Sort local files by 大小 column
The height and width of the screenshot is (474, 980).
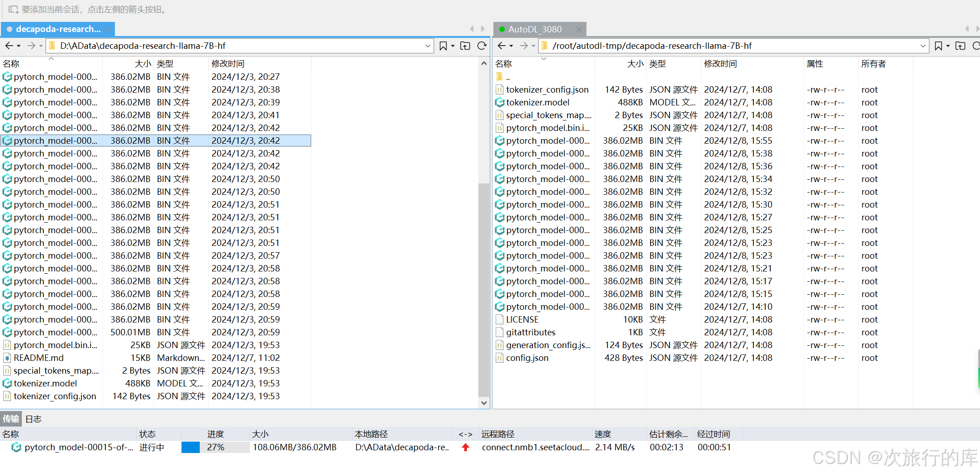point(129,64)
